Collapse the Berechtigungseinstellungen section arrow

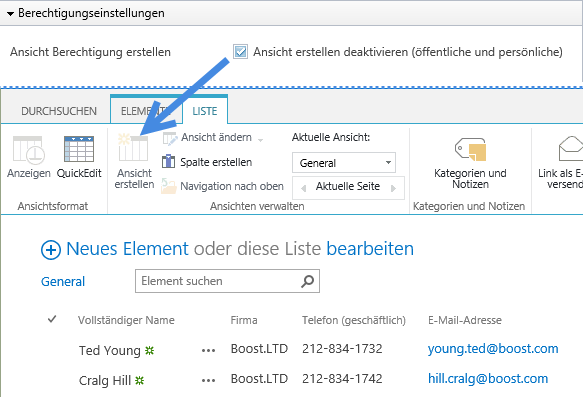[x=10, y=14]
